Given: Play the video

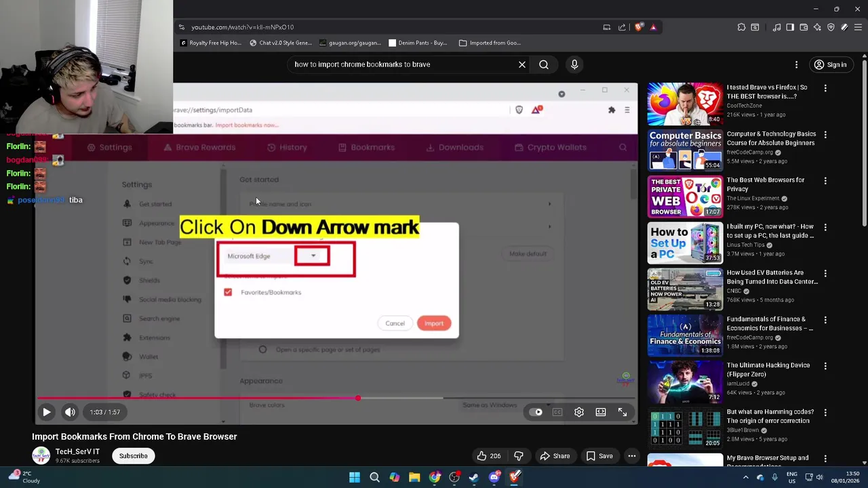Looking at the screenshot, I should [46, 412].
